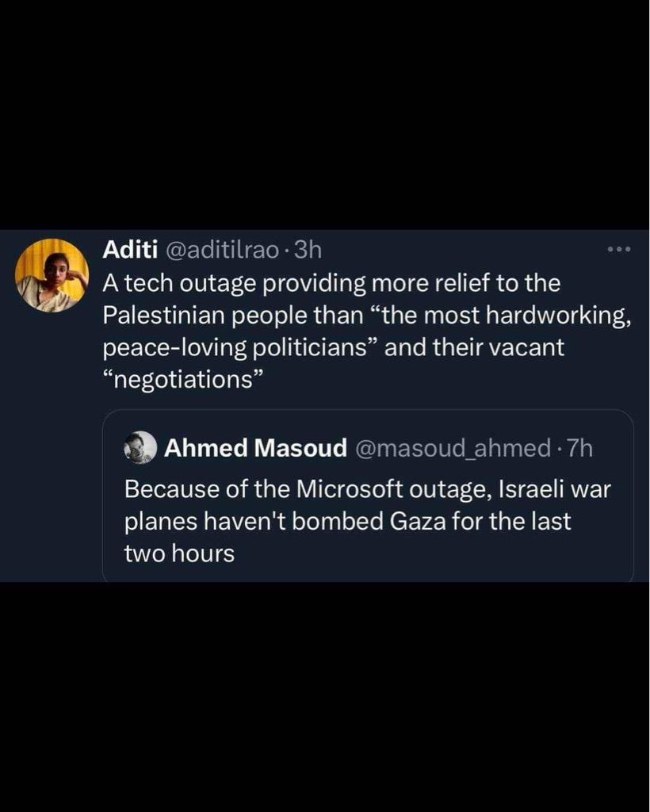This screenshot has height=812, width=650.
Task: Click the Aditi display name
Action: [130, 250]
